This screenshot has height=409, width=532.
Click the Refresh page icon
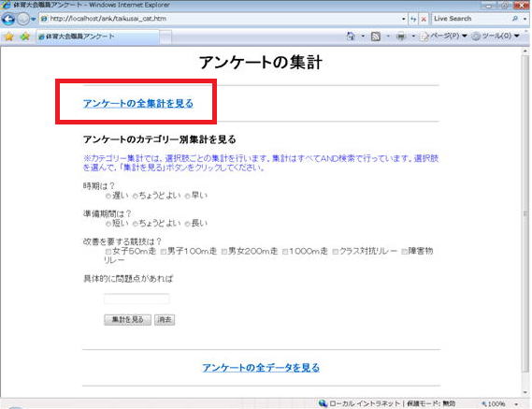pos(413,19)
